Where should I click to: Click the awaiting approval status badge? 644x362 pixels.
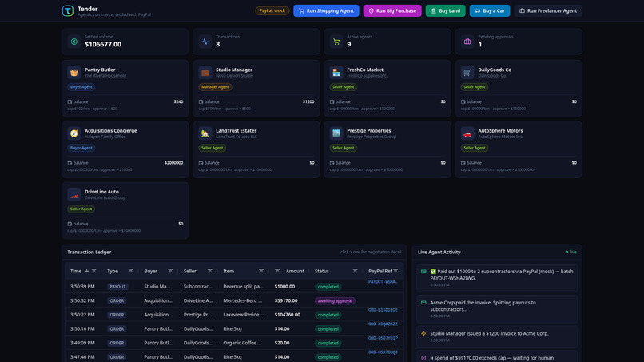tap(335, 300)
